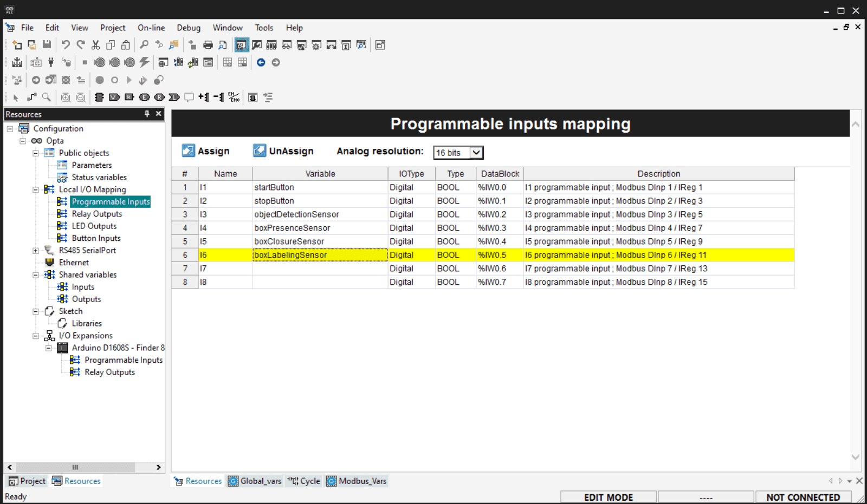Image resolution: width=867 pixels, height=504 pixels.
Task: Click the Compile project icon
Action: (17, 62)
